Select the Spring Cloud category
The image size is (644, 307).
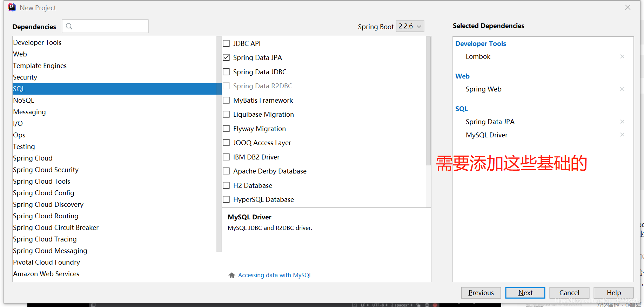point(114,158)
